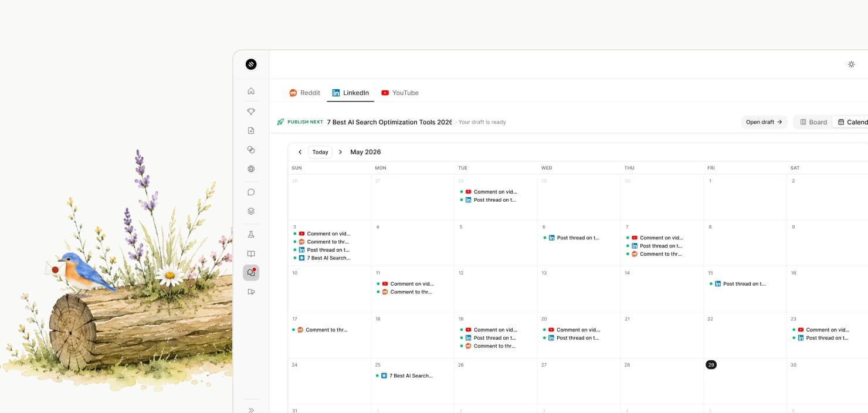Select the highlighted chat icon with red dot
The height and width of the screenshot is (413, 868).
[251, 272]
